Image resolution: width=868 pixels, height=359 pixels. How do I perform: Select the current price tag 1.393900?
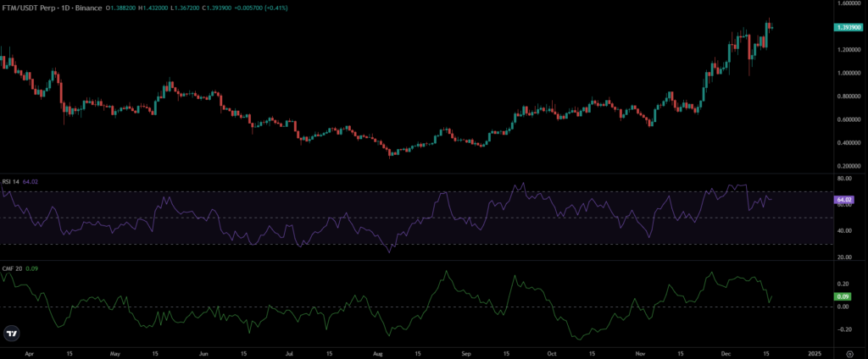(847, 27)
